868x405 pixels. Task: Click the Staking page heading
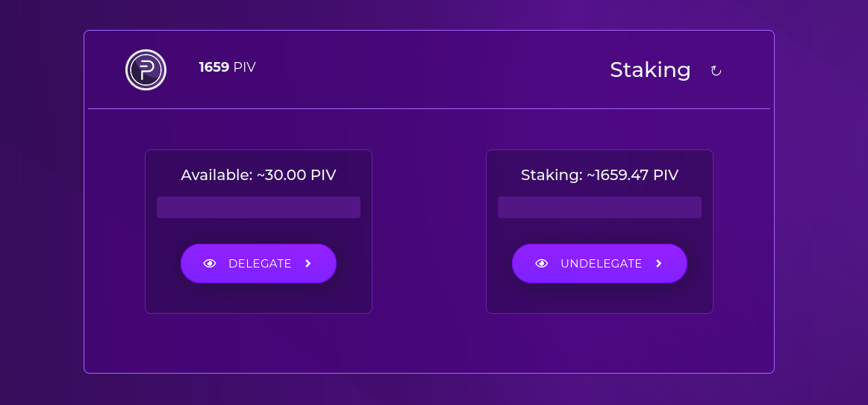pyautogui.click(x=651, y=70)
